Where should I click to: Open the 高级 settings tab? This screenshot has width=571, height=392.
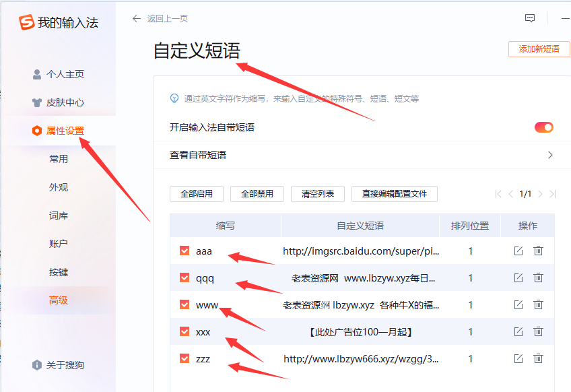59,300
